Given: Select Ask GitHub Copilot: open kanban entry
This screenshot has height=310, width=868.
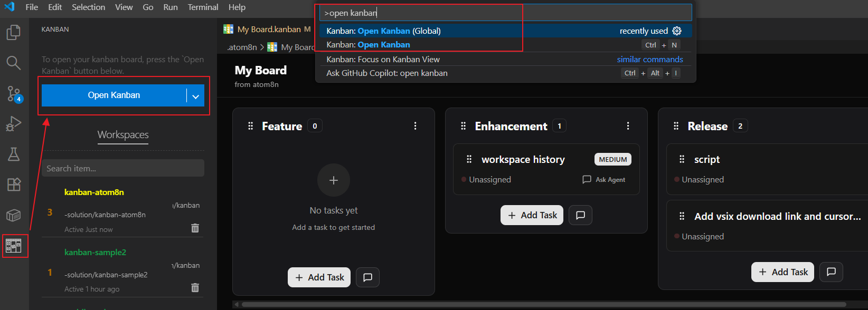Looking at the screenshot, I should click(506, 73).
